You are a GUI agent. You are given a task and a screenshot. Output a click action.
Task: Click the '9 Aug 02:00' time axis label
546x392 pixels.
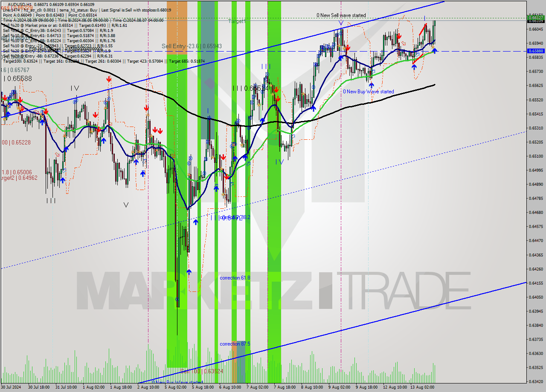pyautogui.click(x=339, y=388)
